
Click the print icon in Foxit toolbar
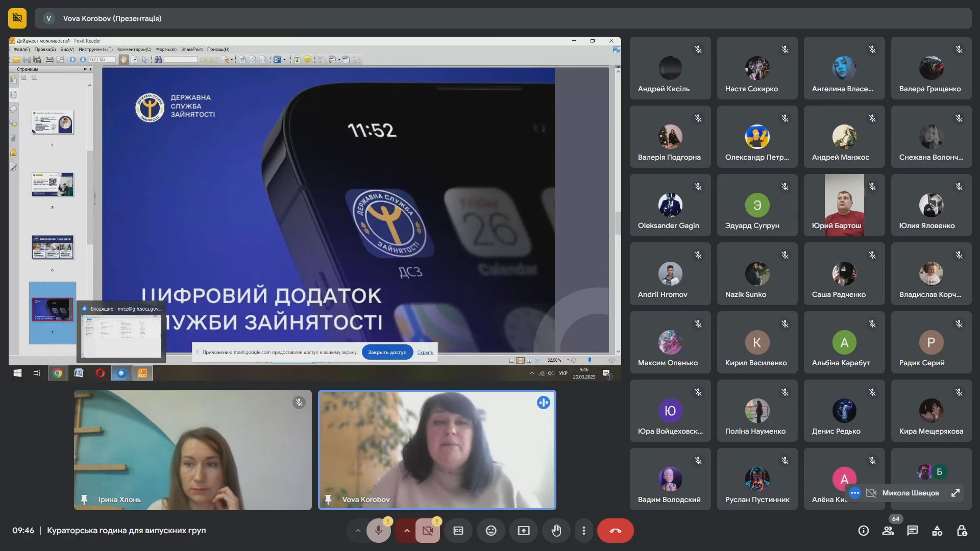pos(50,60)
